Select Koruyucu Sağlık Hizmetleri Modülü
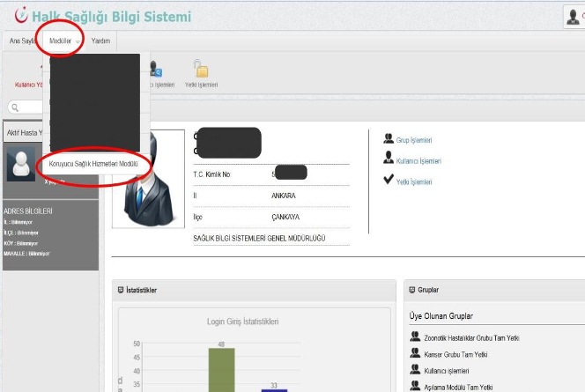Screen dimensions: 585x392 coord(94,162)
